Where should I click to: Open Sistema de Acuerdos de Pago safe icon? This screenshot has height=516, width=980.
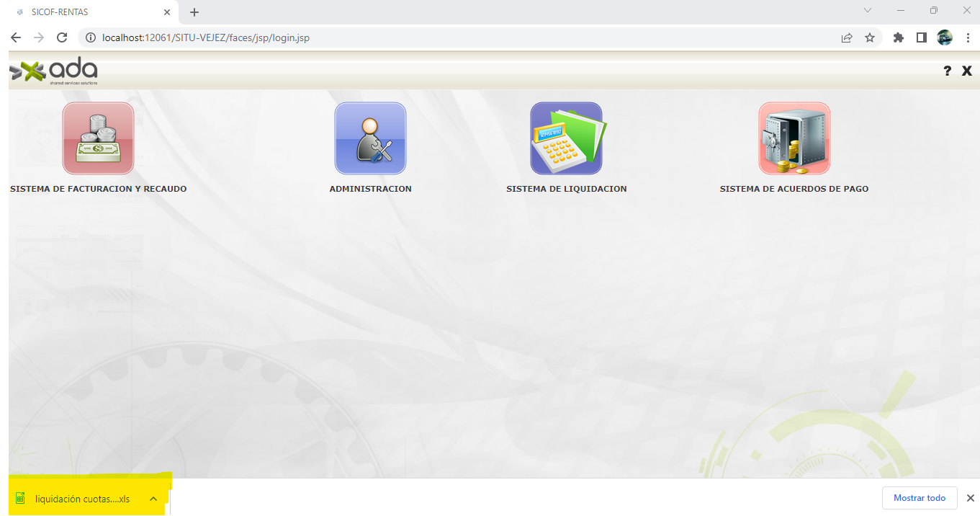[794, 138]
